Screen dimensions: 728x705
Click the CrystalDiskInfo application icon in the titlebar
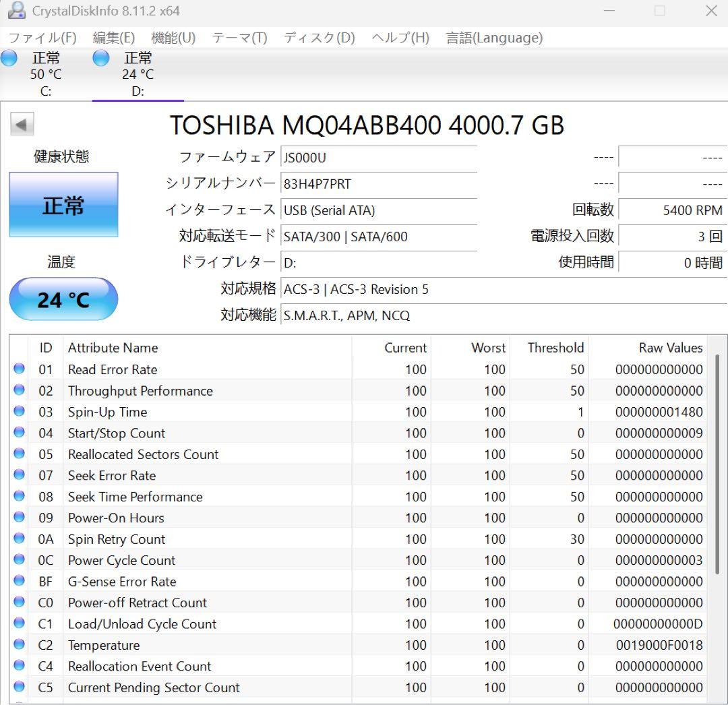[x=15, y=11]
